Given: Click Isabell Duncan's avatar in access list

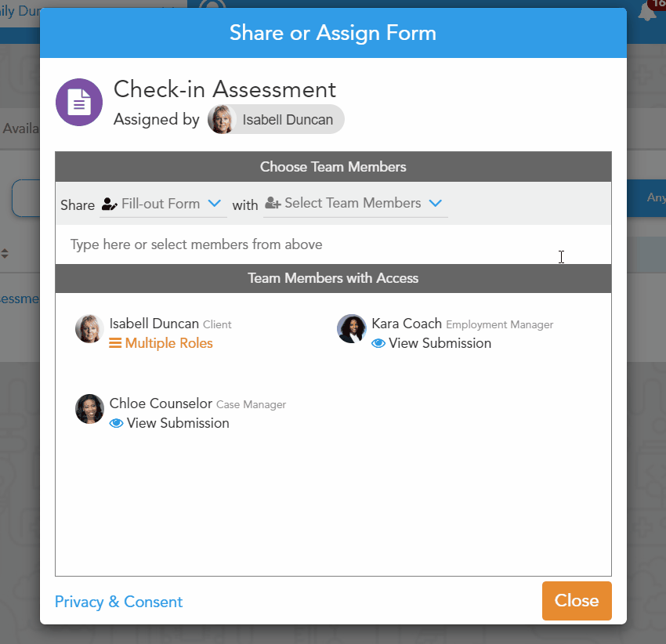Looking at the screenshot, I should tap(89, 329).
